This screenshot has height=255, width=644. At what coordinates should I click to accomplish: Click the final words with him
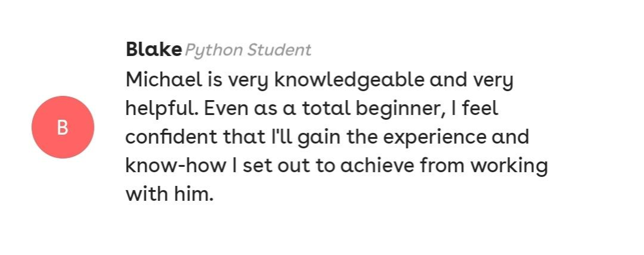click(x=169, y=194)
